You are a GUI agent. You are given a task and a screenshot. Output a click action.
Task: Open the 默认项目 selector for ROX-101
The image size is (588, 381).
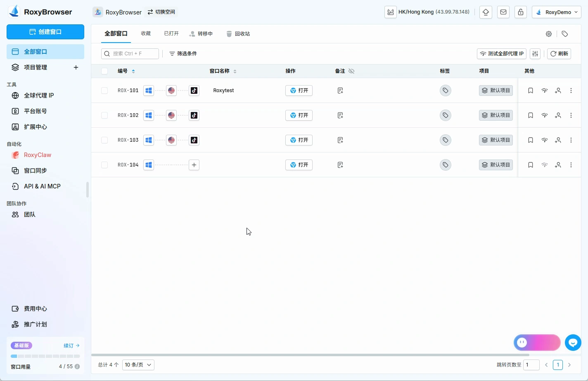496,90
